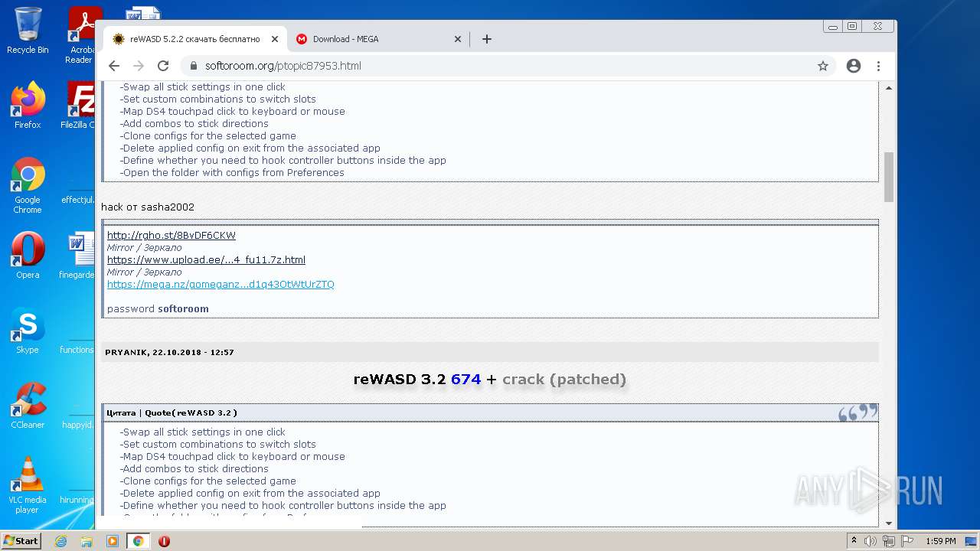Close the Download - MEGA tab
980x551 pixels.
(x=458, y=39)
